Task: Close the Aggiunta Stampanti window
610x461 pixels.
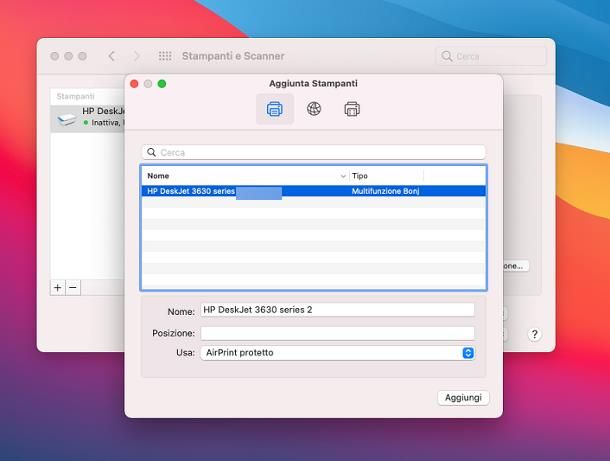Action: (x=134, y=84)
